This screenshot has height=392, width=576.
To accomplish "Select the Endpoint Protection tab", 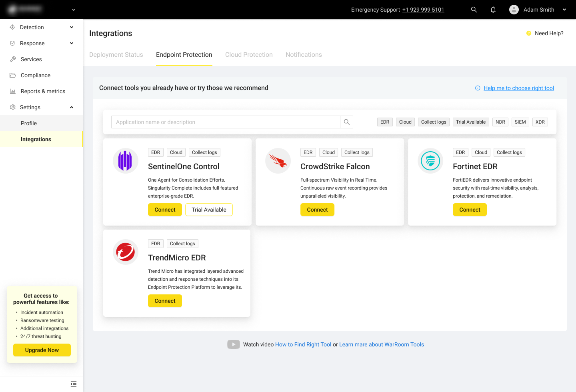I will tap(184, 55).
